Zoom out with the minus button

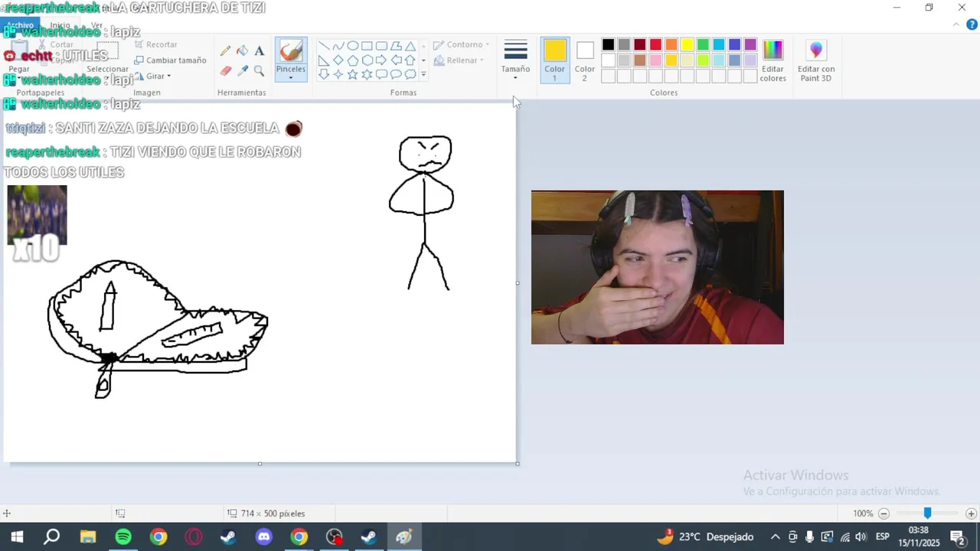click(884, 514)
